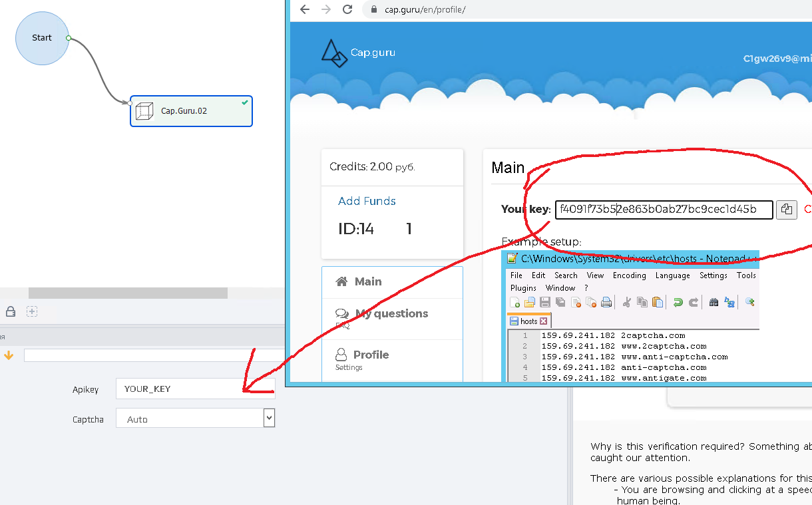
Task: Click the lock icon under the workflow canvas
Action: click(11, 311)
